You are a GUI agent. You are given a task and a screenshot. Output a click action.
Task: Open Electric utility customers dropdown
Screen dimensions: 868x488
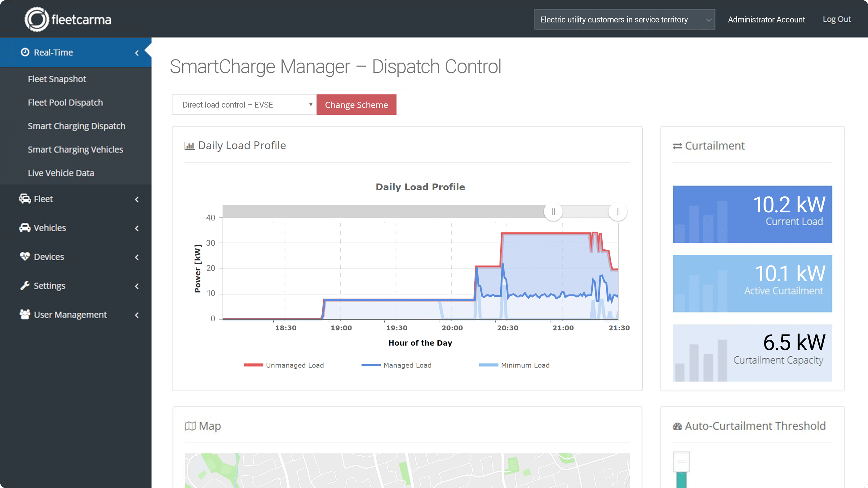pyautogui.click(x=624, y=20)
